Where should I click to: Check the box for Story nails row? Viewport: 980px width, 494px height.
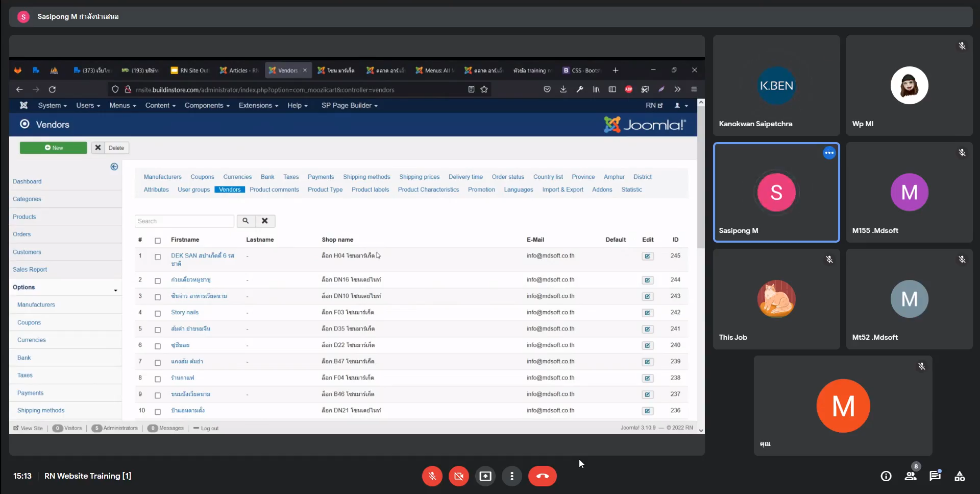pyautogui.click(x=158, y=313)
